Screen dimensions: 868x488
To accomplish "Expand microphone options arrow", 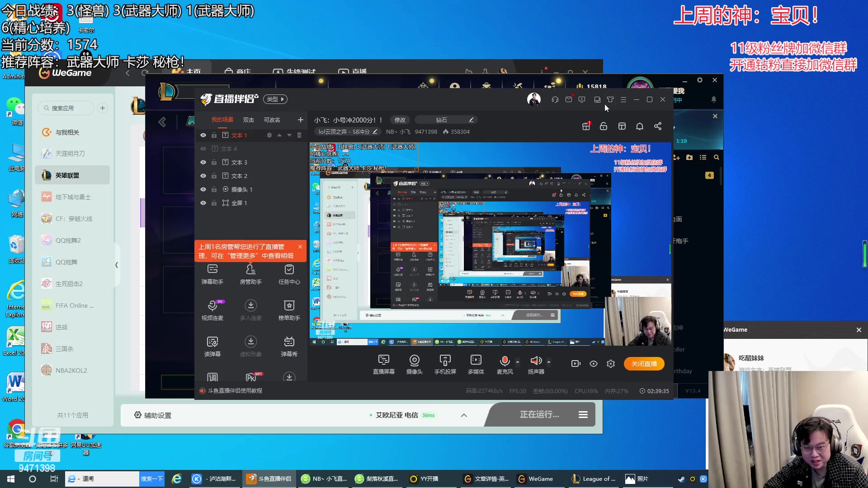I will (x=518, y=362).
